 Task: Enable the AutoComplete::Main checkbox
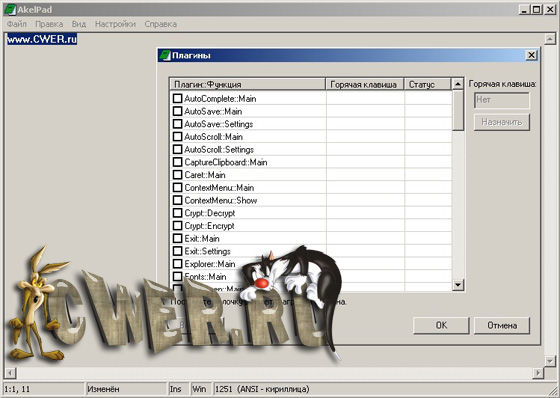coord(178,98)
